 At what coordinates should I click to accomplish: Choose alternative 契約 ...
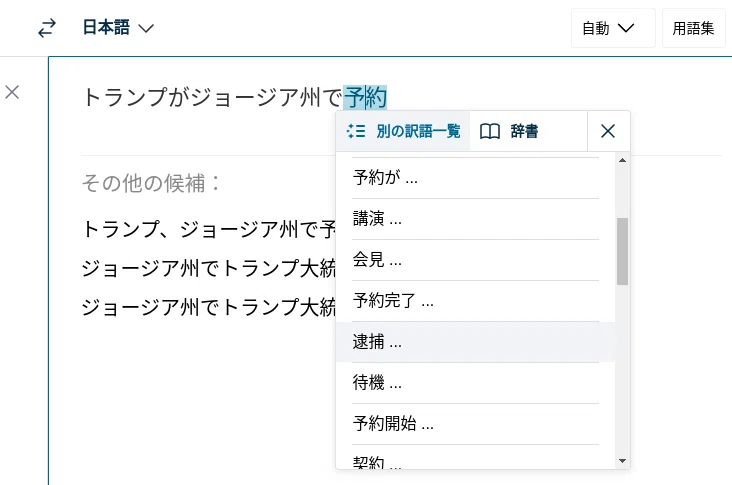tap(475, 458)
